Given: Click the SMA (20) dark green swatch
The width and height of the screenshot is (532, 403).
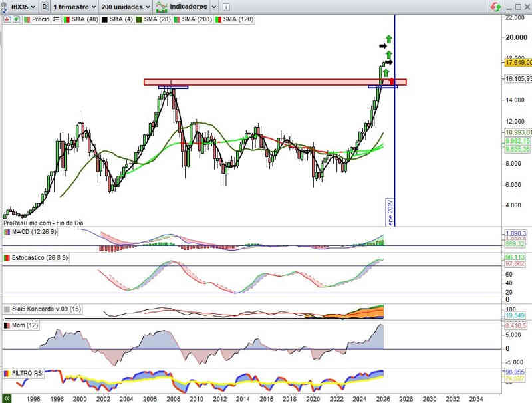Looking at the screenshot, I should (138, 19).
